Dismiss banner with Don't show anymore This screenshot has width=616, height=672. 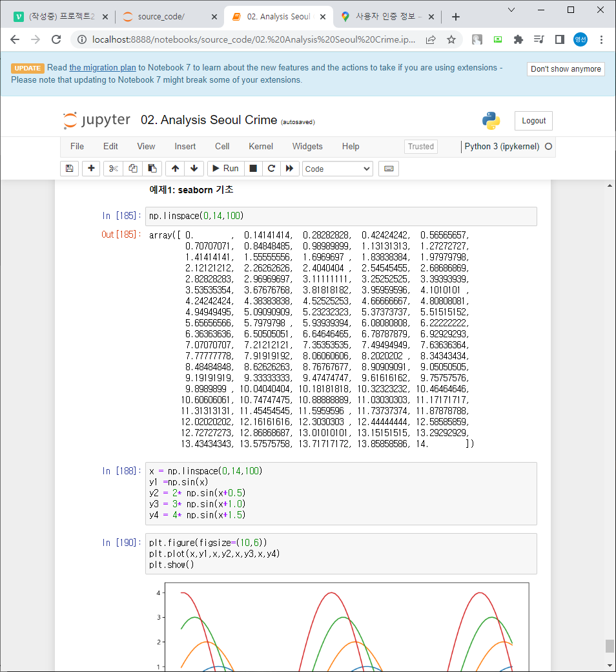[566, 69]
